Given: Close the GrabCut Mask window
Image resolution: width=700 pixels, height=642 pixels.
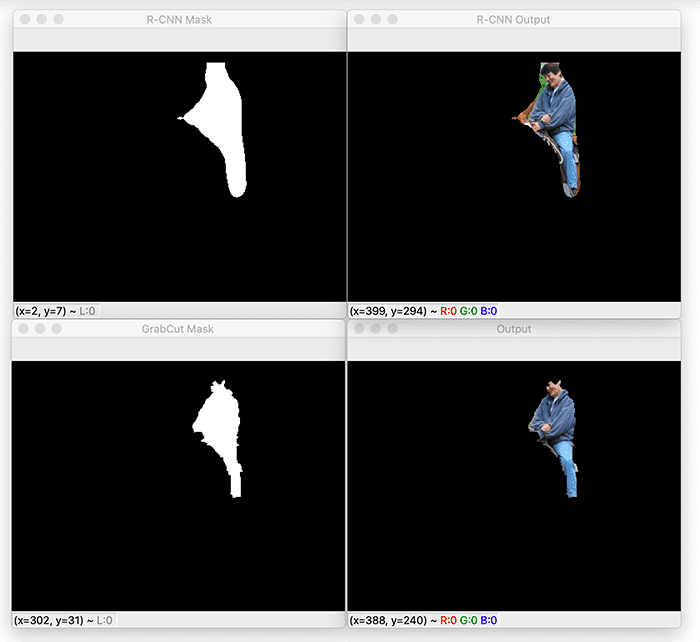Looking at the screenshot, I should [23, 328].
